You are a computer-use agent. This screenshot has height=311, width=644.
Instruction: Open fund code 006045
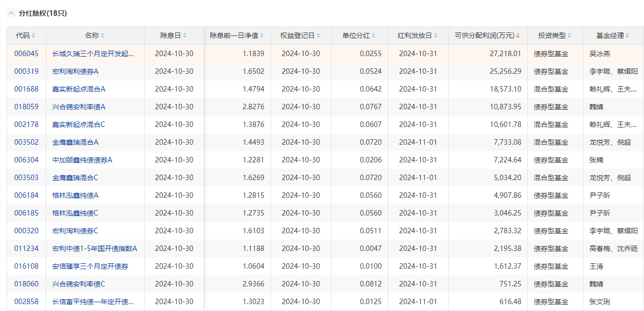(26, 54)
